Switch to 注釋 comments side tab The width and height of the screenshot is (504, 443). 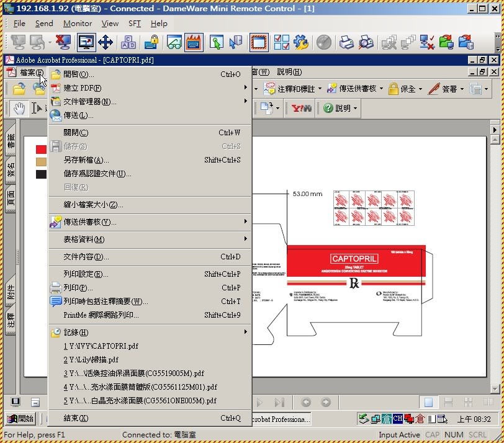pyautogui.click(x=11, y=321)
